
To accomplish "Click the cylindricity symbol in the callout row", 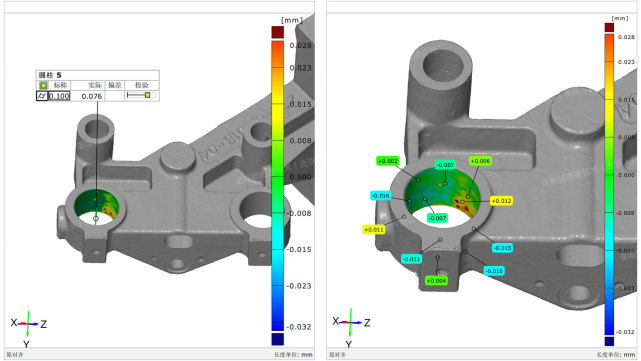I will [42, 96].
